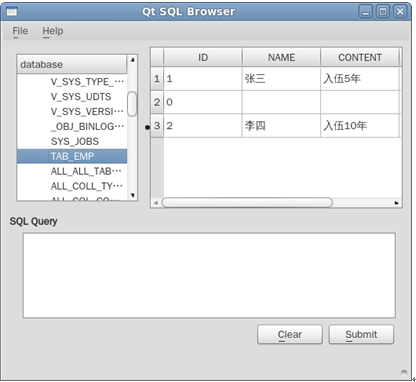Select row 3 via its row header
Screen dimensions: 416x382
coord(157,126)
